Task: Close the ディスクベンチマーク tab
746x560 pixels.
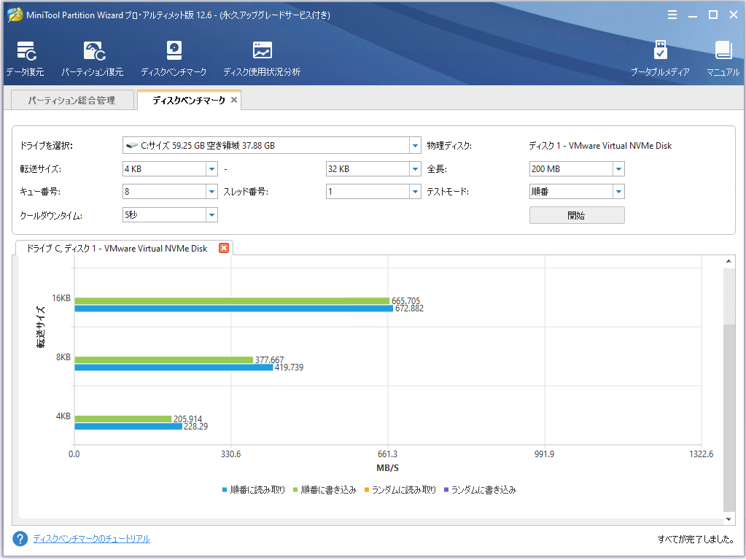Action: [234, 100]
